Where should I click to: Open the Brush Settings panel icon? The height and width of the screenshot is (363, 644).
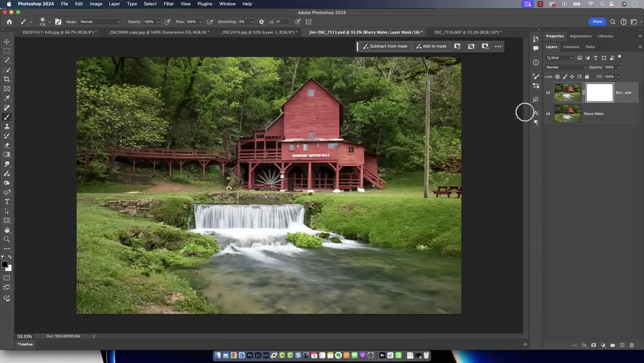[536, 76]
